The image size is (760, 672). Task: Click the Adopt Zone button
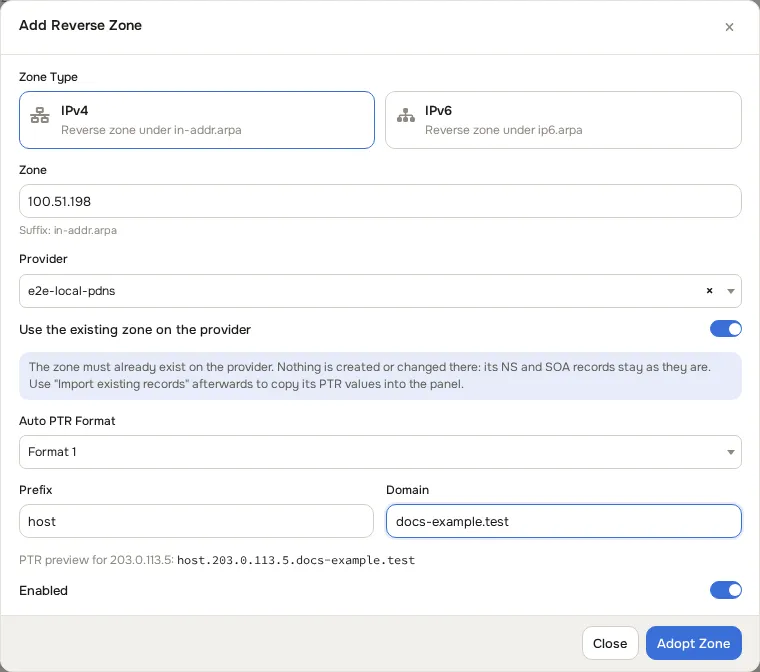pyautogui.click(x=694, y=643)
